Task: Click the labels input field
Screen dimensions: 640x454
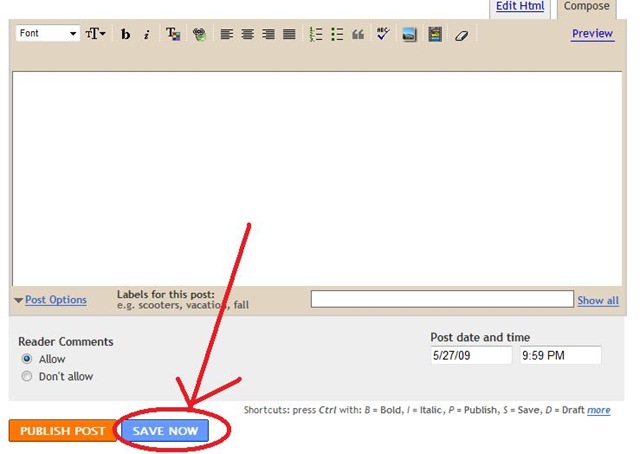Action: [442, 299]
